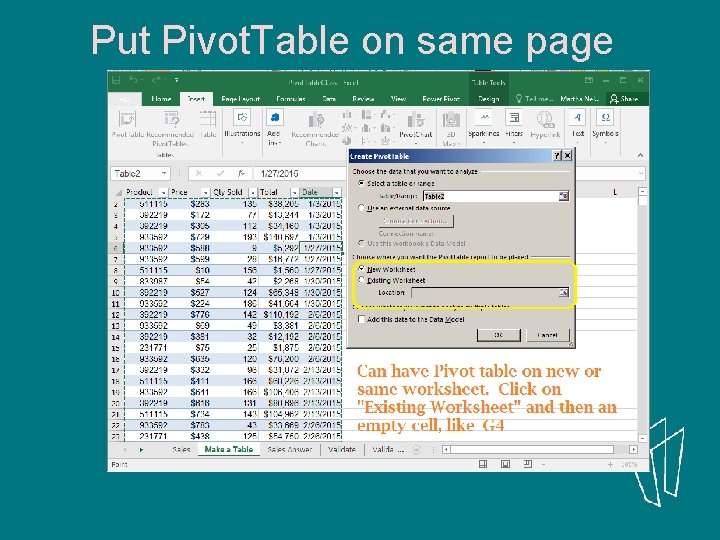720x540 pixels.
Task: Open the Date column filter dropdown
Action: point(337,192)
